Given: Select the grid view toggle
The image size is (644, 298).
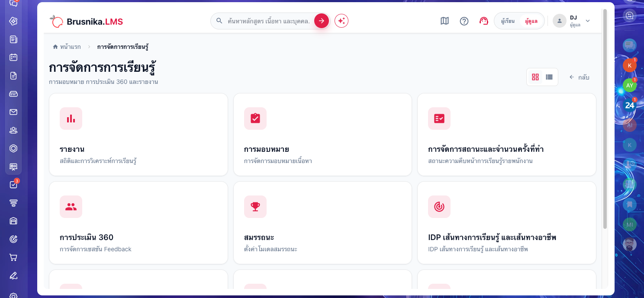Looking at the screenshot, I should coord(535,77).
